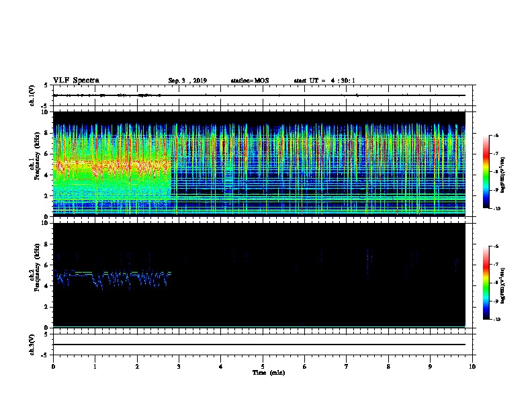Click the ch.2 frequency tick label '4'
The height and width of the screenshot is (411, 532).
click(46, 286)
